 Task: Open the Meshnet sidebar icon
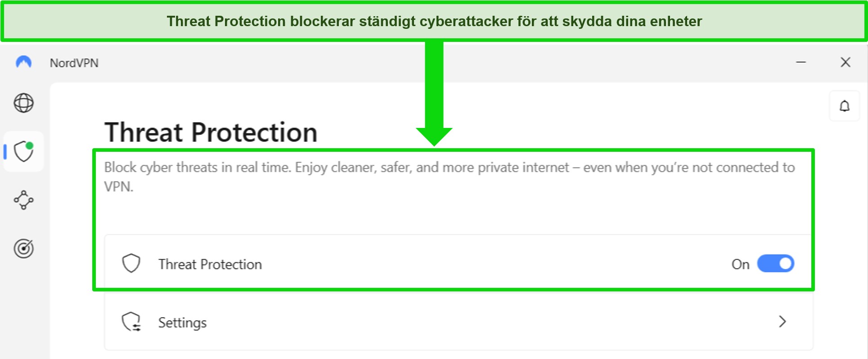(23, 200)
